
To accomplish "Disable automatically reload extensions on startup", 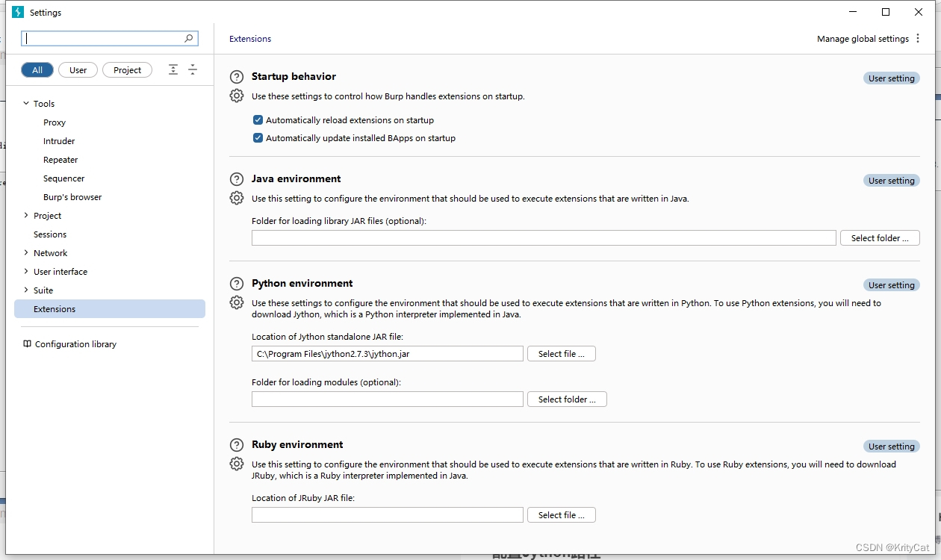I will pos(258,120).
